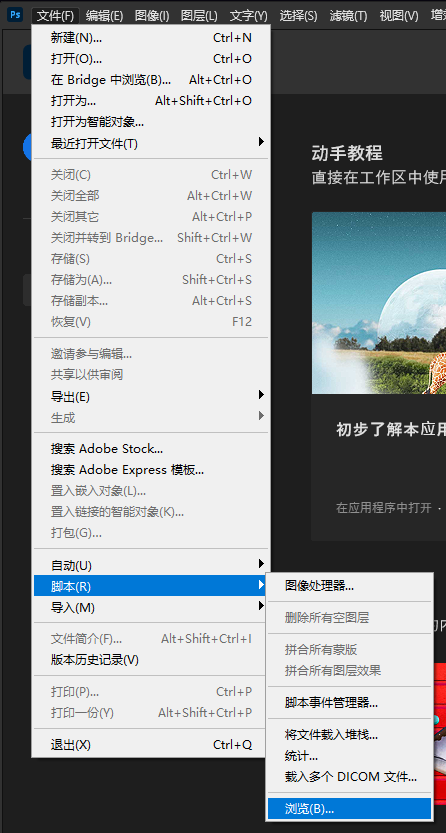446x833 pixels.
Task: Click the Photoshop Ps logo icon
Action: [x=15, y=14]
